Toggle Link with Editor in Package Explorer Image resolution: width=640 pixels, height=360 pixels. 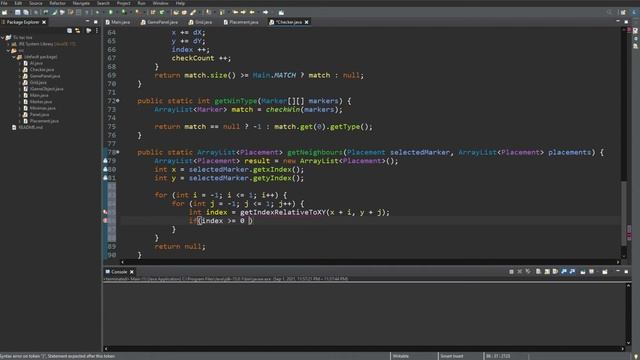78,31
